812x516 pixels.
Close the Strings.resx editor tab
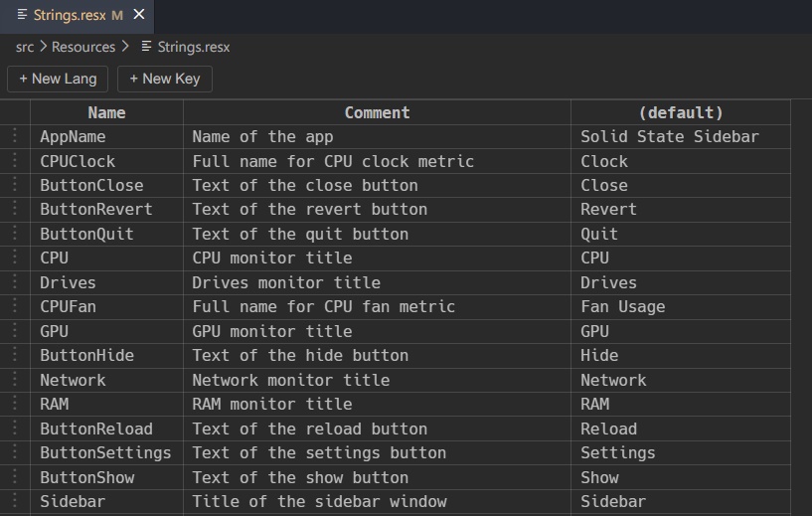(139, 15)
